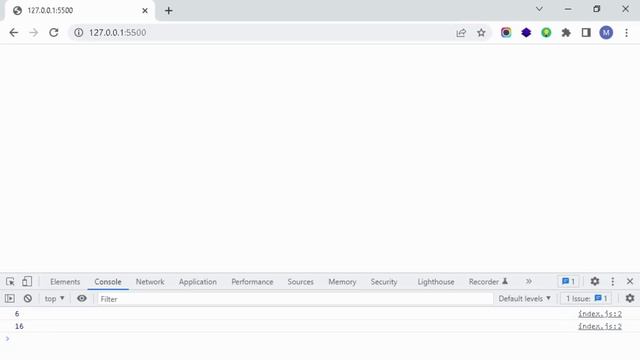Share this page icon
This screenshot has height=360, width=640.
click(461, 33)
